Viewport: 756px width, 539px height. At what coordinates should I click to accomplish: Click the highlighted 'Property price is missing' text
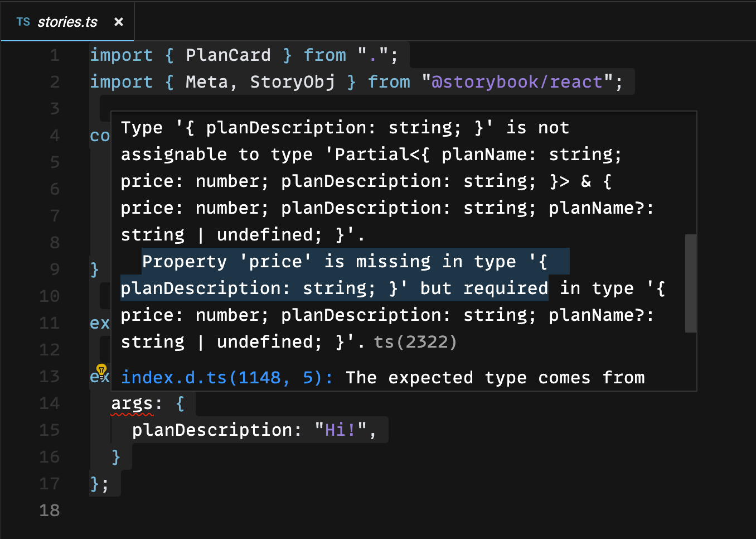click(345, 275)
